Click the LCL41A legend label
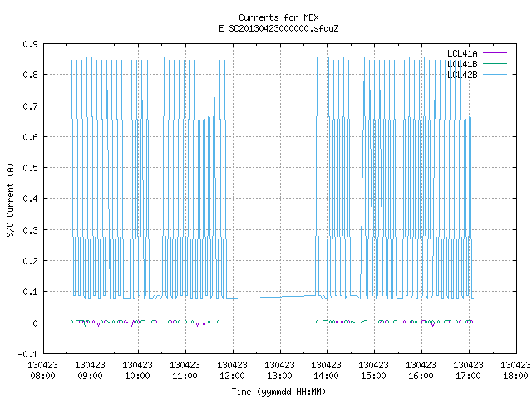The height and width of the screenshot is (399, 532). point(462,53)
